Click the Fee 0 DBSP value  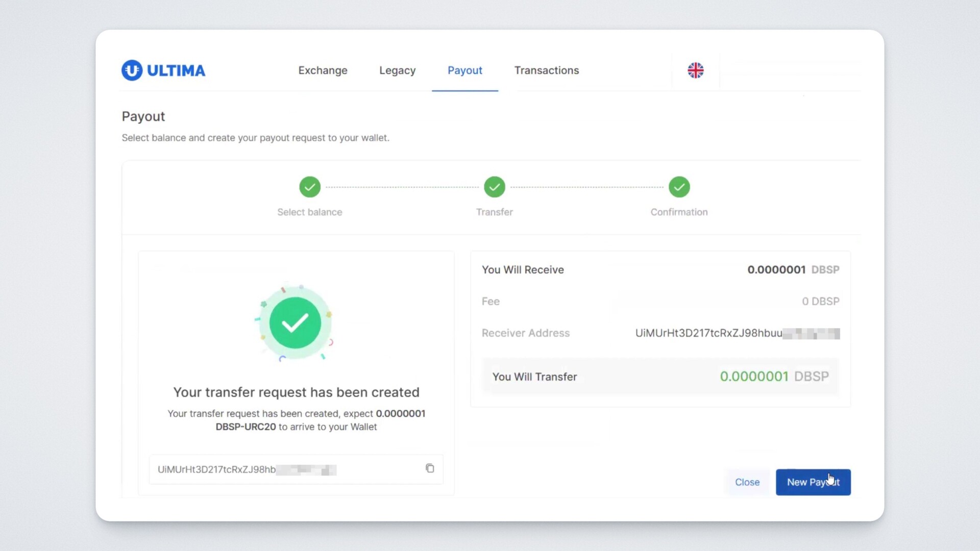point(820,302)
